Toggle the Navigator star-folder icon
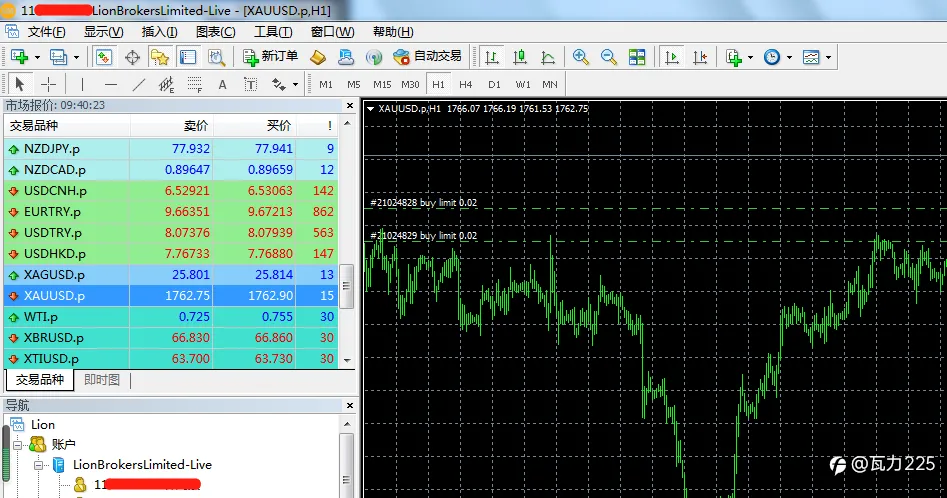This screenshot has width=947, height=498. pos(160,57)
